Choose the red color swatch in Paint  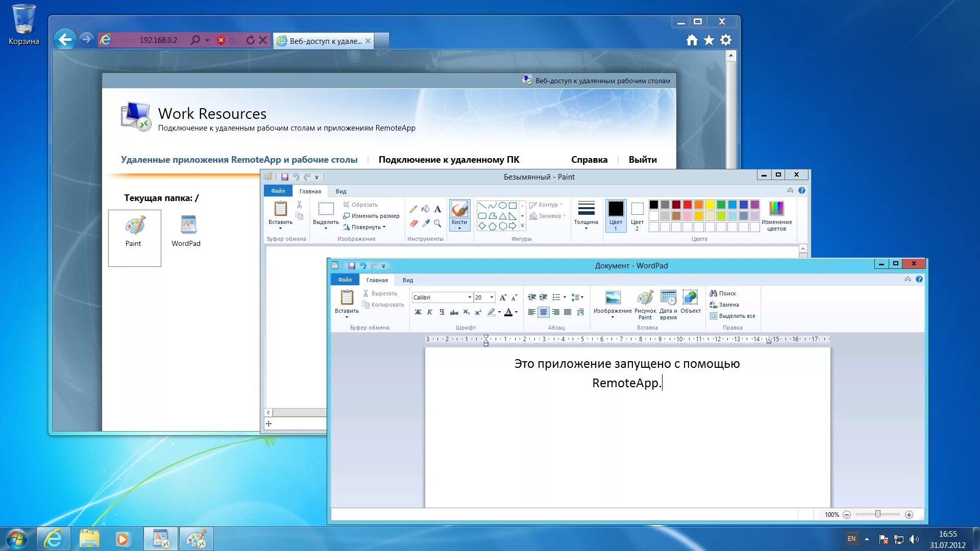pyautogui.click(x=687, y=205)
